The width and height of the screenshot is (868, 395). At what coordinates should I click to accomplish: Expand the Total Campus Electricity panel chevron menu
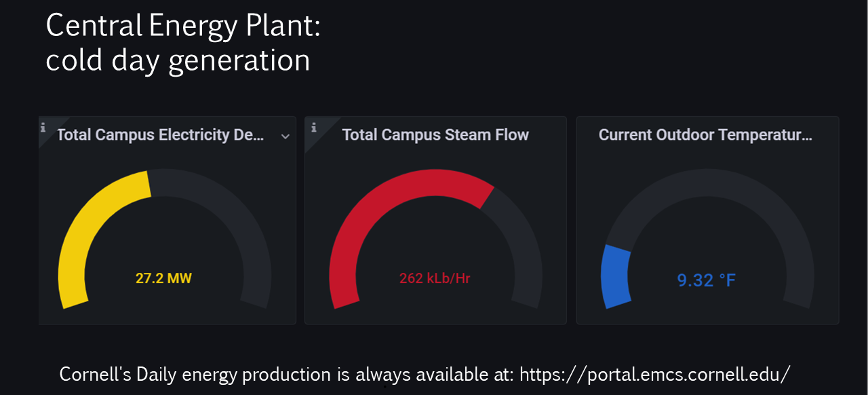[285, 136]
